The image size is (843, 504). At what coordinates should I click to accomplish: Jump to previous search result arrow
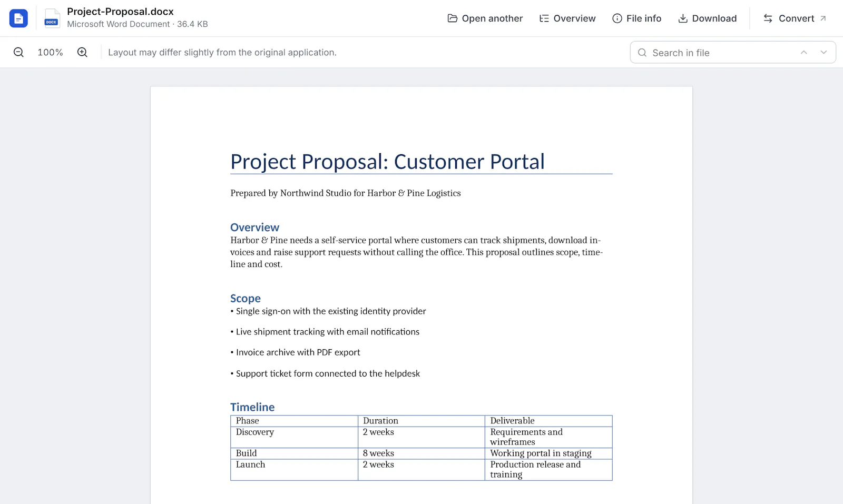(804, 52)
